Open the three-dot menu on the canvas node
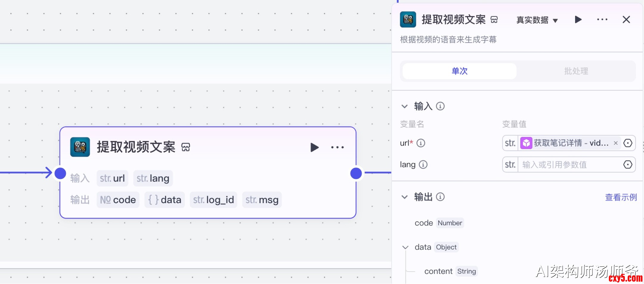 point(337,147)
